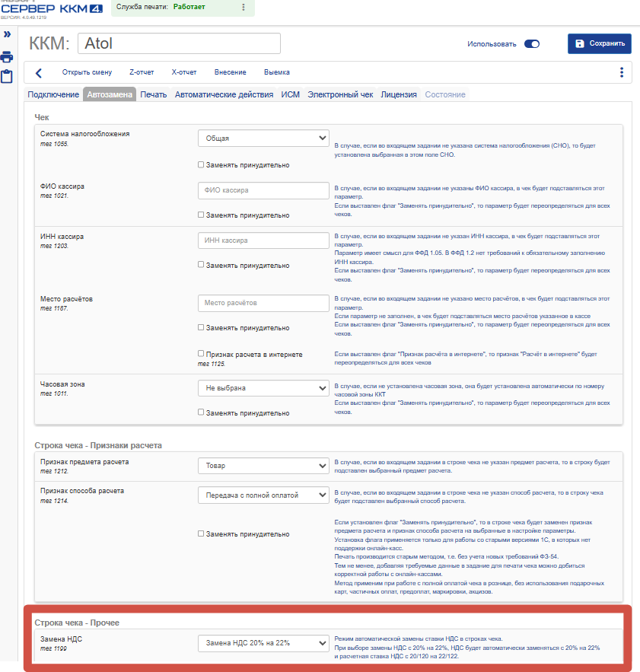Click the СЕРВЕР ККМ logo
Screen dimensions: 640x672
pos(52,8)
